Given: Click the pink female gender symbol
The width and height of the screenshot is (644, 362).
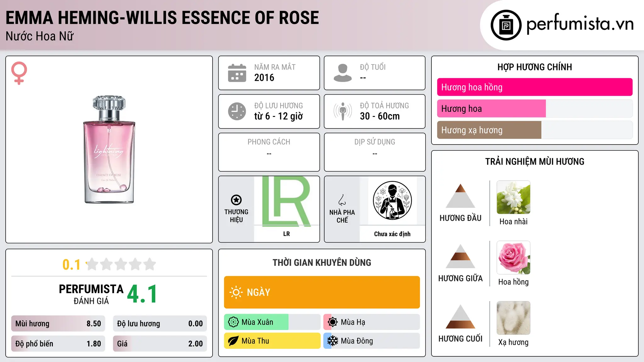Looking at the screenshot, I should [x=19, y=73].
